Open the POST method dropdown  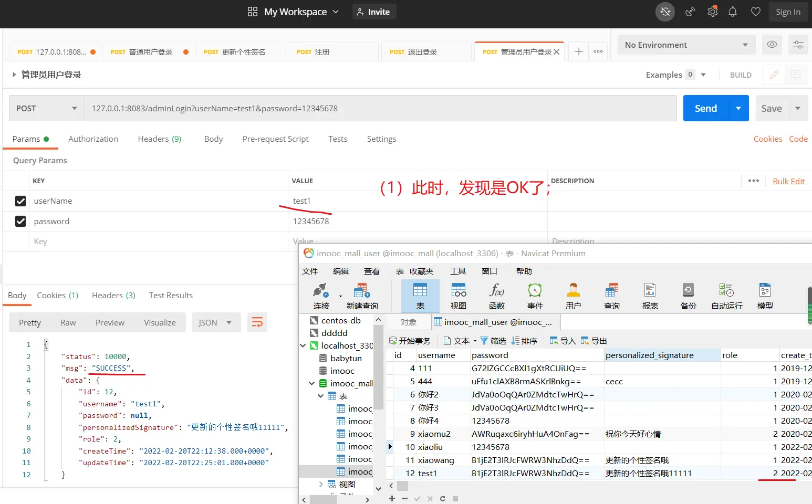[x=46, y=109]
